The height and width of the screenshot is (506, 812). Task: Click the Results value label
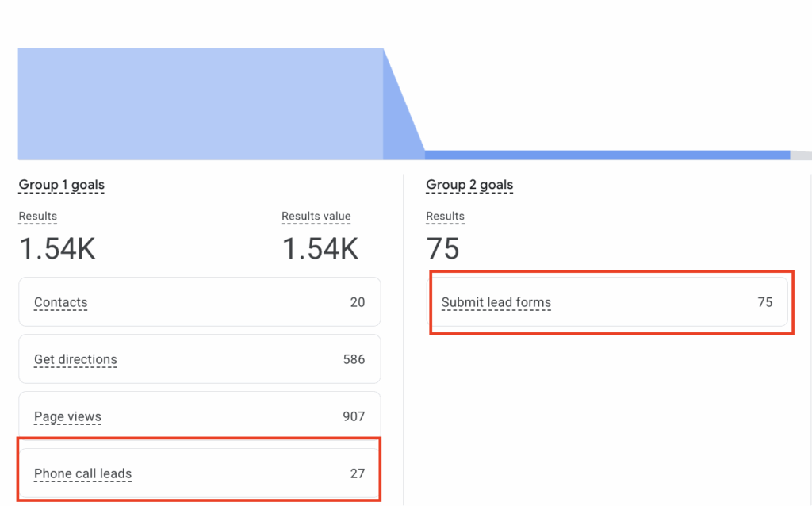pyautogui.click(x=316, y=216)
